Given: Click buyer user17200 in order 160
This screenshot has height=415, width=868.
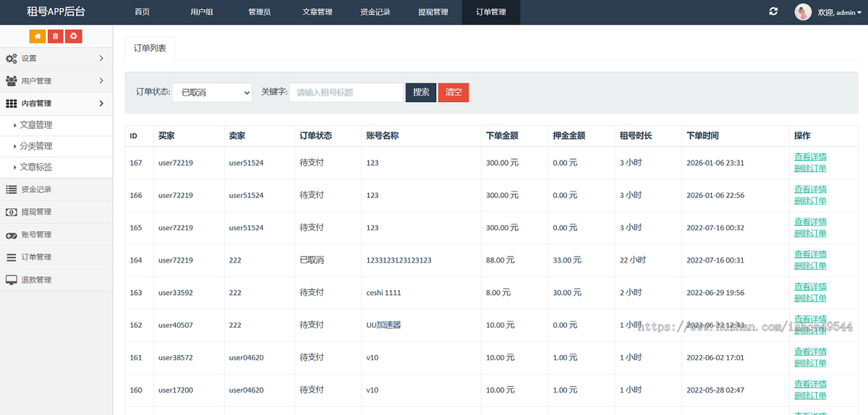Looking at the screenshot, I should (176, 390).
